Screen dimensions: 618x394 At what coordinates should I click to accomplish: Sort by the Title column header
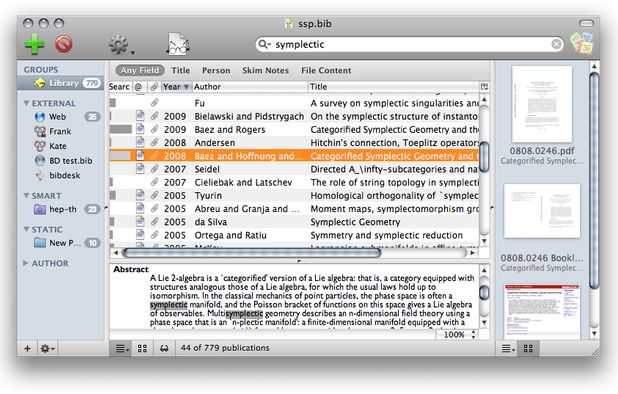tap(393, 87)
